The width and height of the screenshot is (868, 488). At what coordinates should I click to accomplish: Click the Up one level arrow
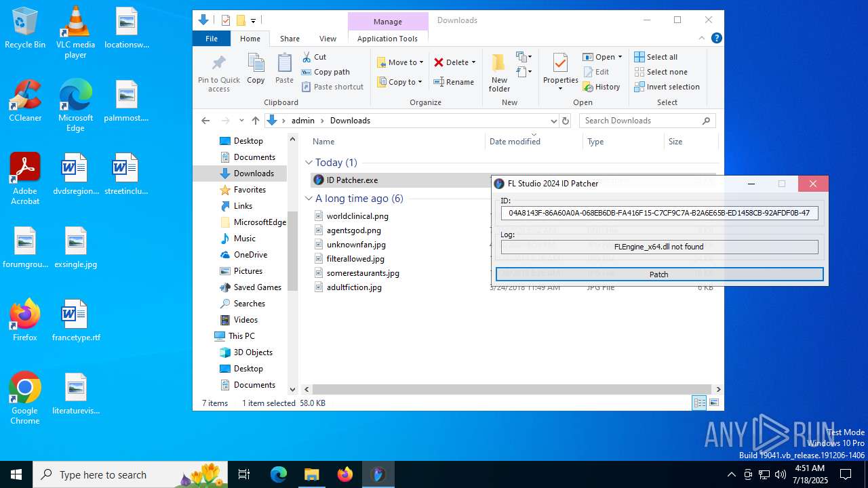[x=255, y=121]
